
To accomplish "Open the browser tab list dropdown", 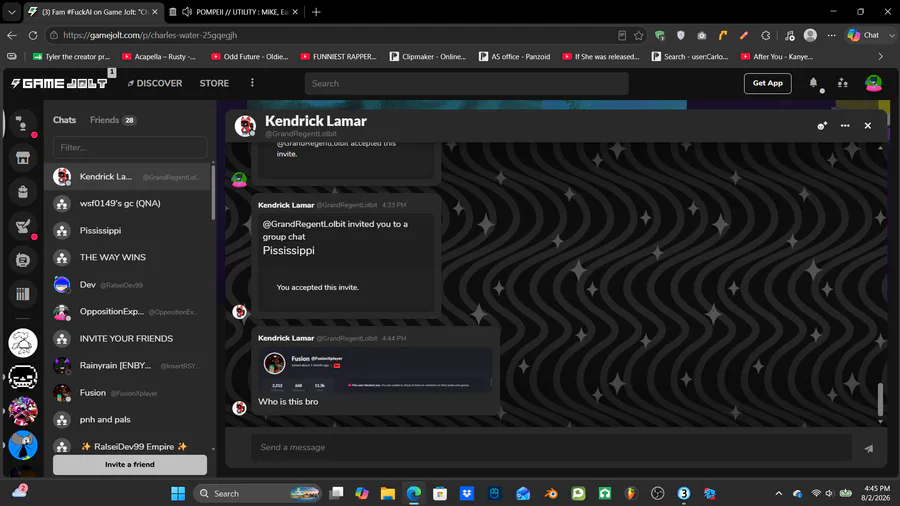I will pos(11,11).
